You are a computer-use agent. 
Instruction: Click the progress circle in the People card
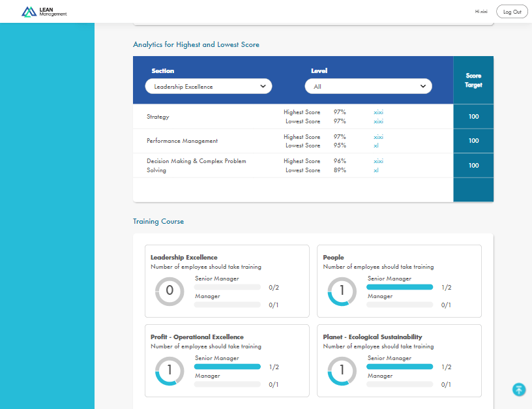point(342,292)
